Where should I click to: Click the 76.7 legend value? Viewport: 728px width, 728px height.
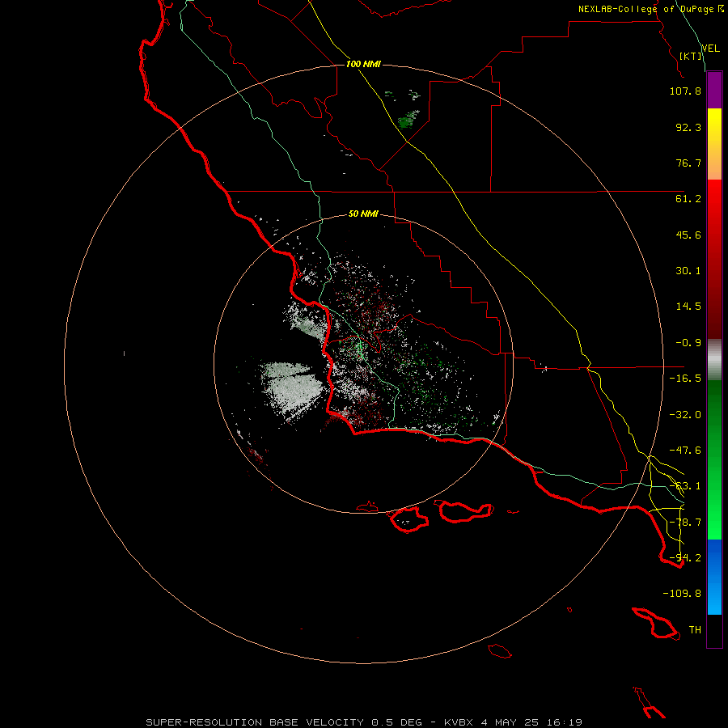pyautogui.click(x=688, y=163)
